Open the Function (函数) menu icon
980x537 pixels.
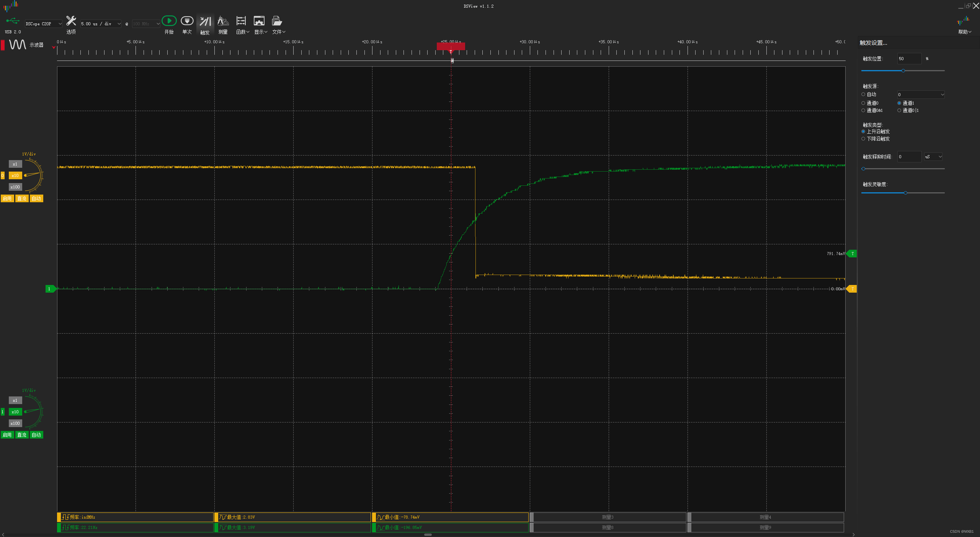[x=241, y=21]
